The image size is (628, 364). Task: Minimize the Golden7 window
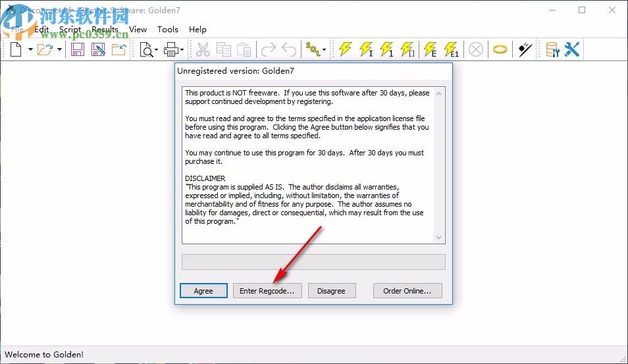(552, 10)
